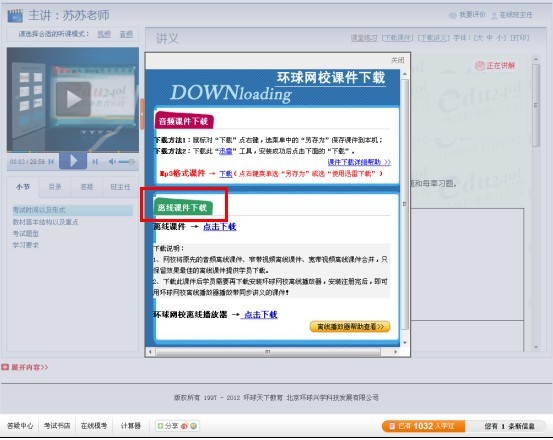Viewport: 553px width, 440px height.
Task: Click the orange panel collapse handle
Action: coord(142,114)
